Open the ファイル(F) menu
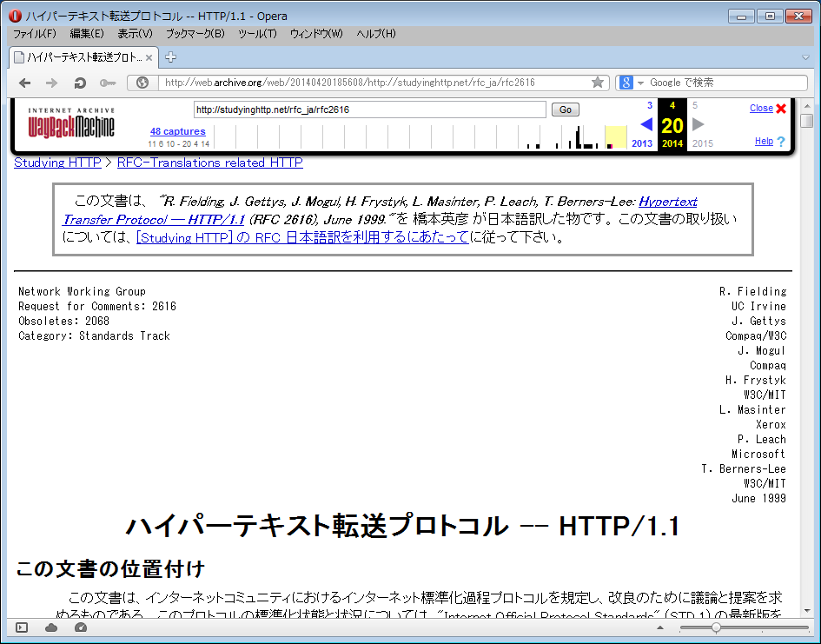 pyautogui.click(x=35, y=34)
